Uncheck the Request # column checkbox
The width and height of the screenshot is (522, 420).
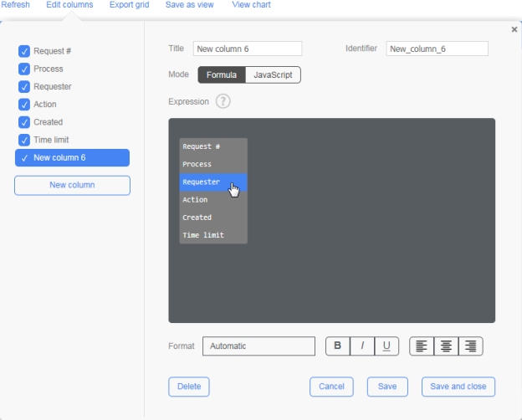(x=24, y=52)
